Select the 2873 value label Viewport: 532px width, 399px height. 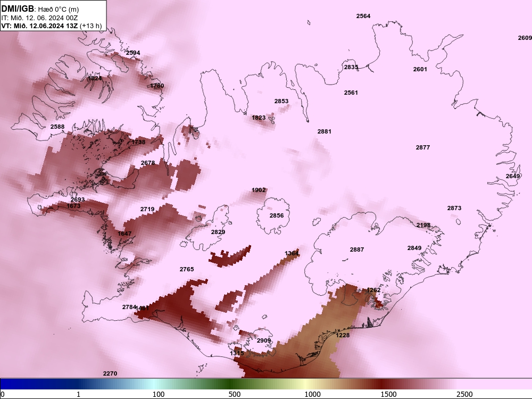454,209
